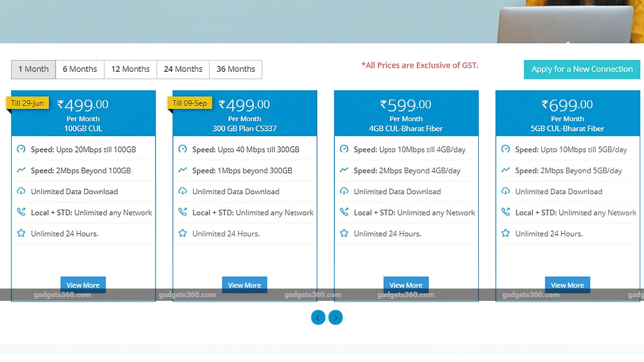
Task: Click star icon in 4GB CUL-Bharat Fiber plan
Action: coord(344,233)
